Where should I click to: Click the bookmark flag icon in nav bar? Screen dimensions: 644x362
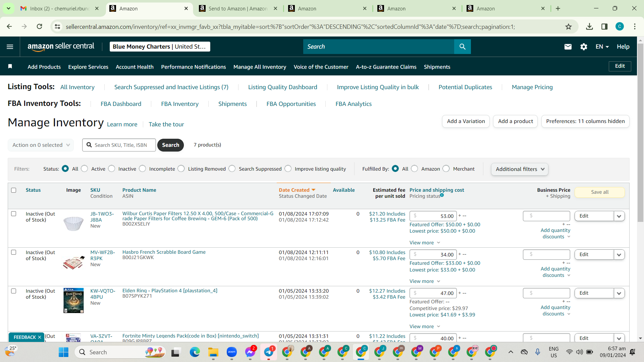coord(10,66)
